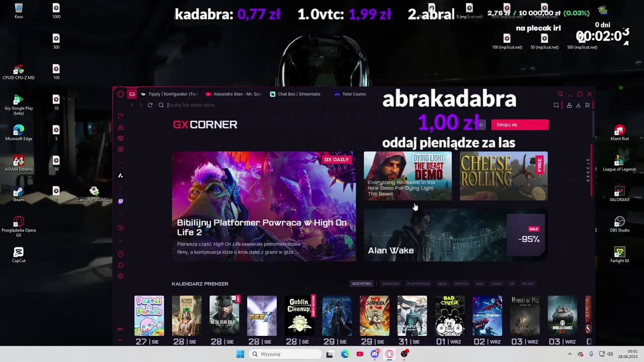Open the Cheese Rolling free game card
This screenshot has width=644, height=362.
coord(504,176)
